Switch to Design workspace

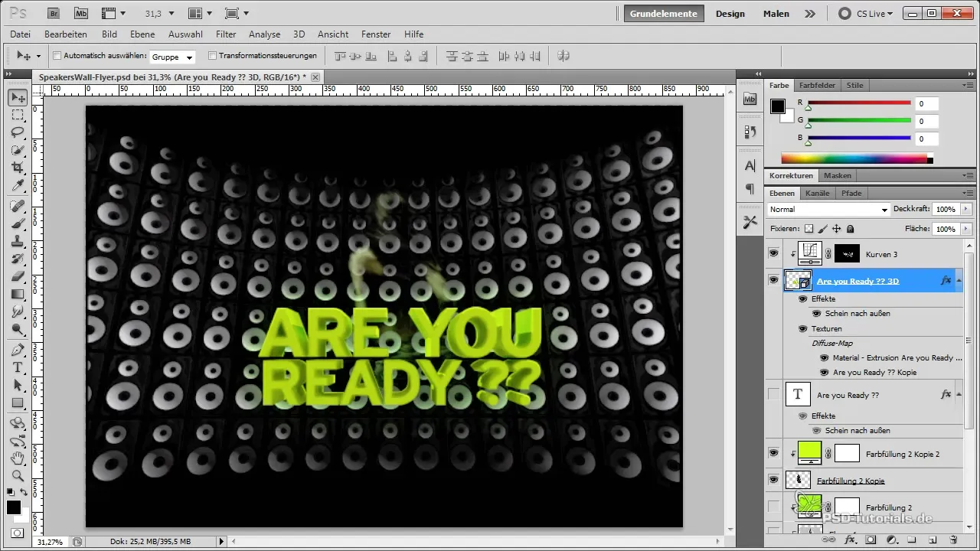[x=730, y=14]
